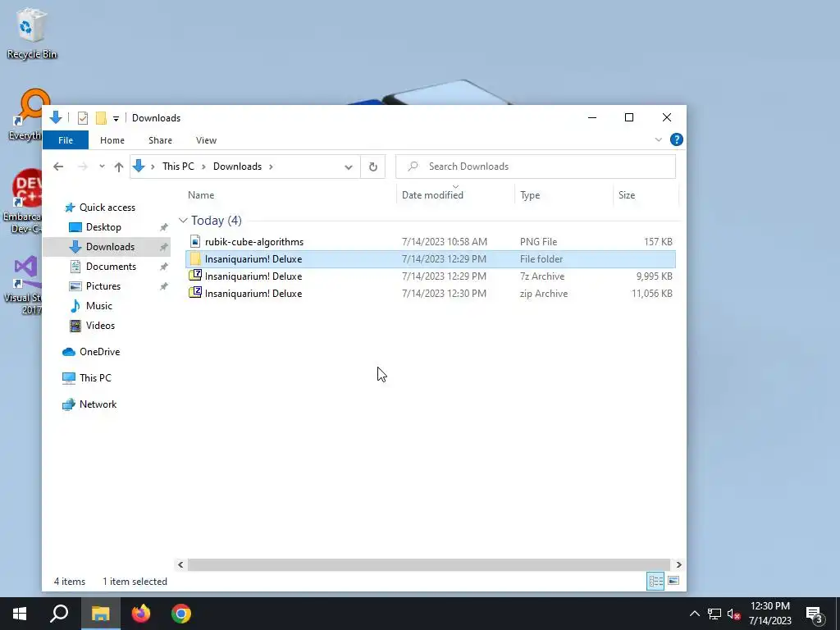The image size is (840, 630).
Task: Open the Properties quick access toolbar icon
Action: [83, 118]
